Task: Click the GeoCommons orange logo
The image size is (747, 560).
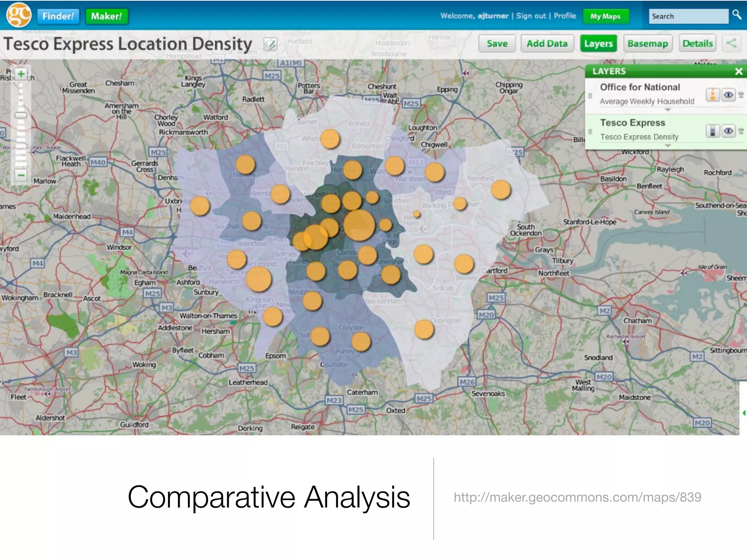Action: tap(18, 15)
